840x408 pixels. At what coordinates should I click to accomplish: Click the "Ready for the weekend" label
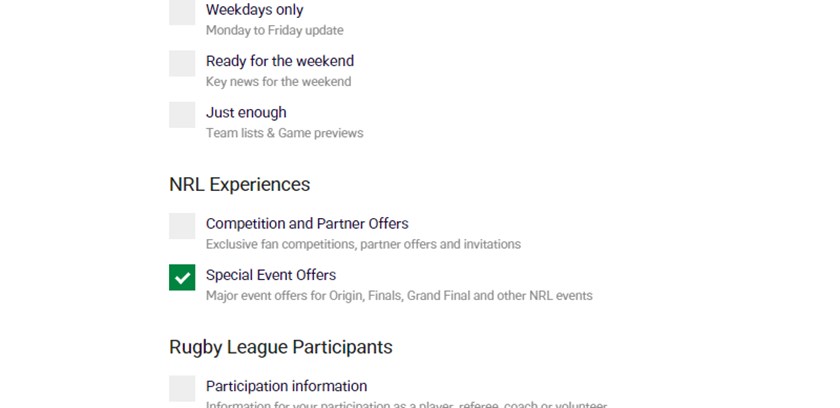click(x=280, y=61)
